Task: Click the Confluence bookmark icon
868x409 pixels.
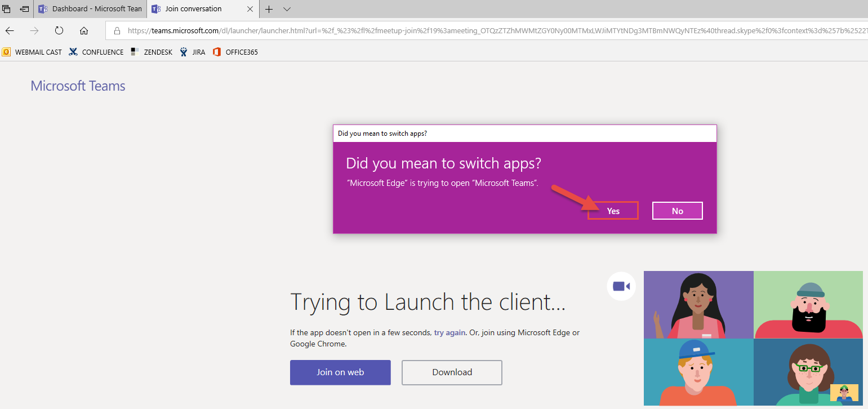Action: point(73,52)
